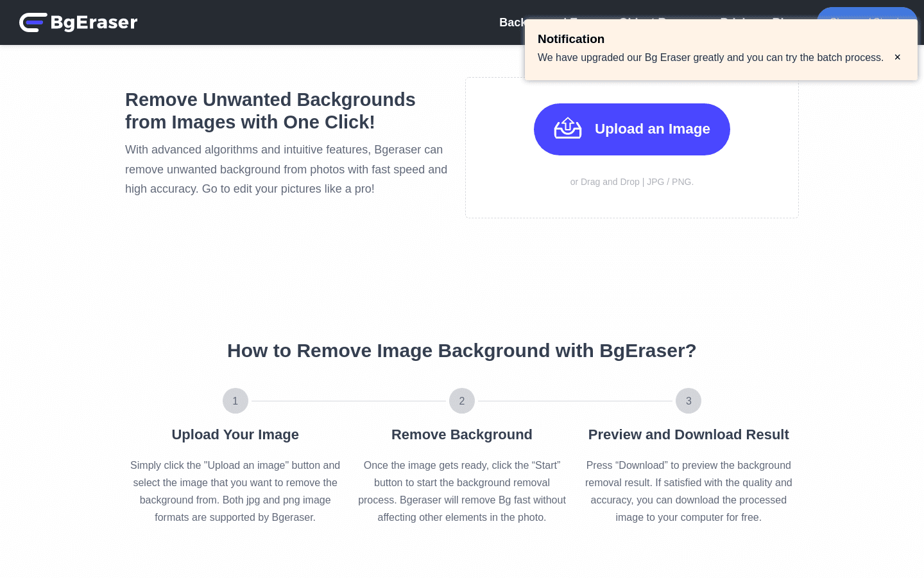The height and width of the screenshot is (578, 924).
Task: Click the BgEraser logo icon
Action: [x=33, y=22]
